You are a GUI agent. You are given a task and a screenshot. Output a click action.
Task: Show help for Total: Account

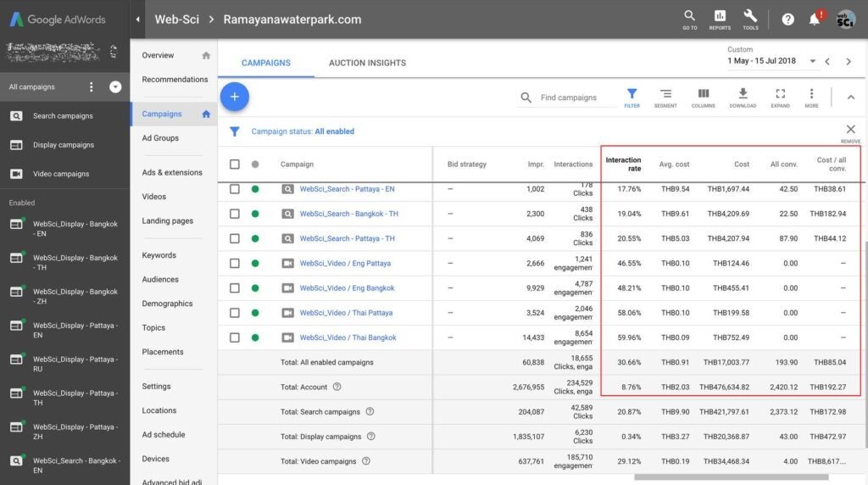click(x=337, y=387)
